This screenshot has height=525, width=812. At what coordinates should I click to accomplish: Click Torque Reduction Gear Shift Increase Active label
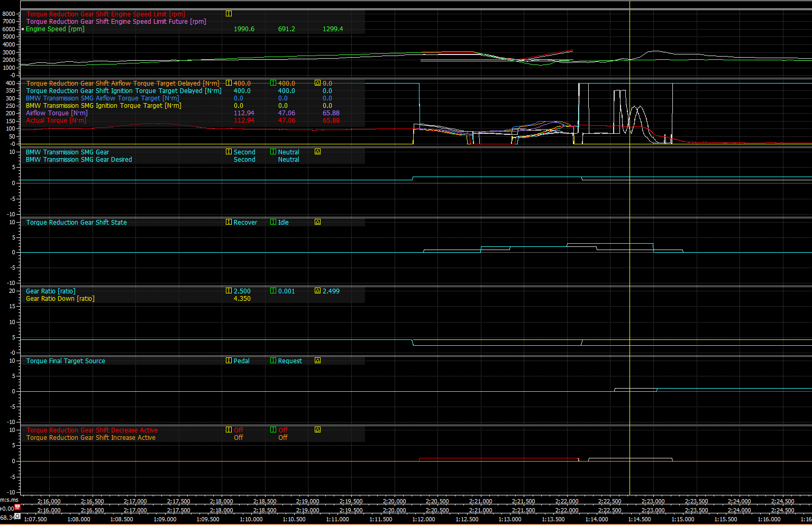(x=91, y=438)
